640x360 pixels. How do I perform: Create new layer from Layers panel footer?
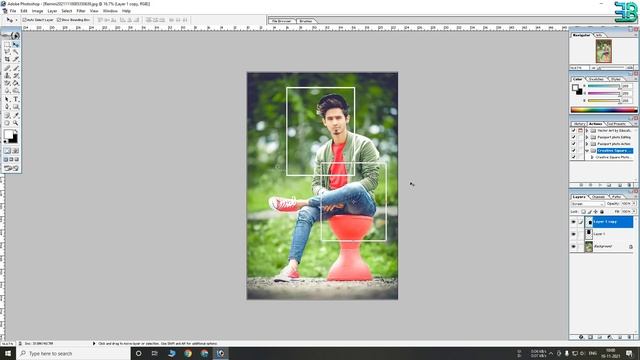[620, 337]
